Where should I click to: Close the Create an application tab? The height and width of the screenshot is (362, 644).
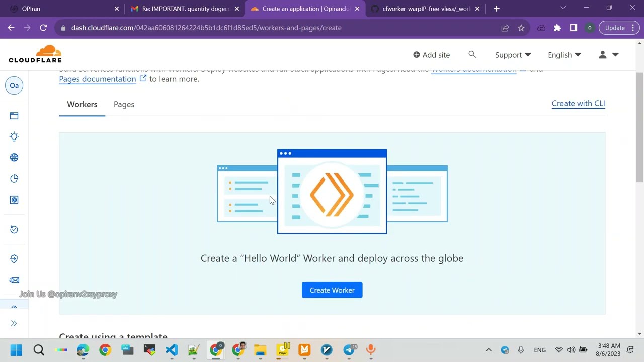pyautogui.click(x=357, y=9)
